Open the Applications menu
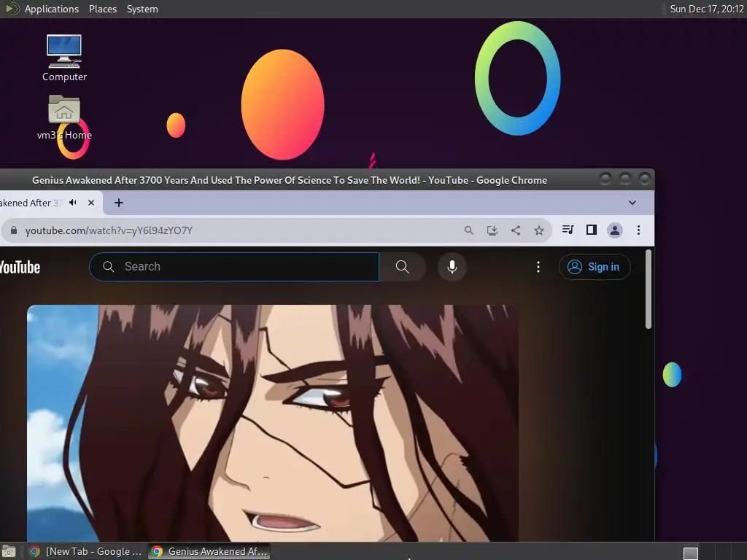Viewport: 747px width, 560px height. [x=52, y=9]
